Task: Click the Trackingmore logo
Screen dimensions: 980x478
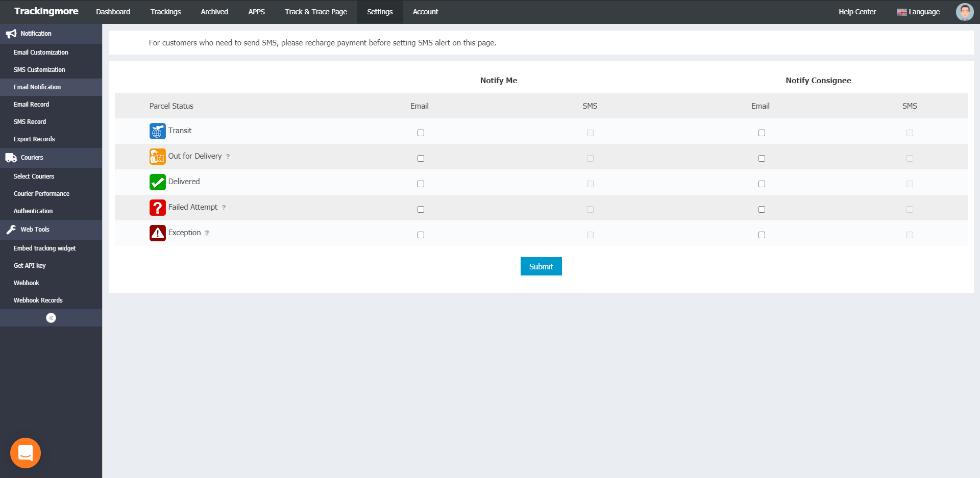Action: [x=46, y=11]
